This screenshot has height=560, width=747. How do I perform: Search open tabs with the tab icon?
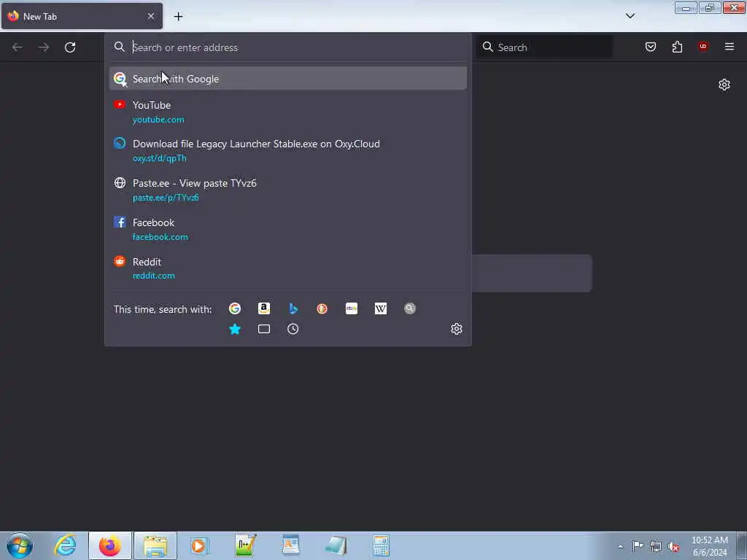[264, 329]
